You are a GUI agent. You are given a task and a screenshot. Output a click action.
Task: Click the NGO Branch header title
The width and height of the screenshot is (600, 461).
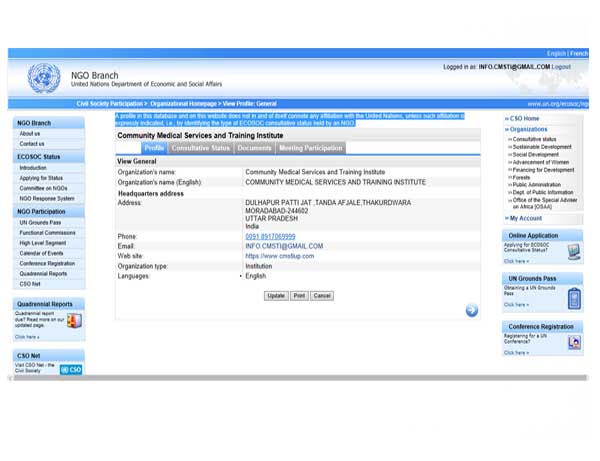pyautogui.click(x=95, y=75)
